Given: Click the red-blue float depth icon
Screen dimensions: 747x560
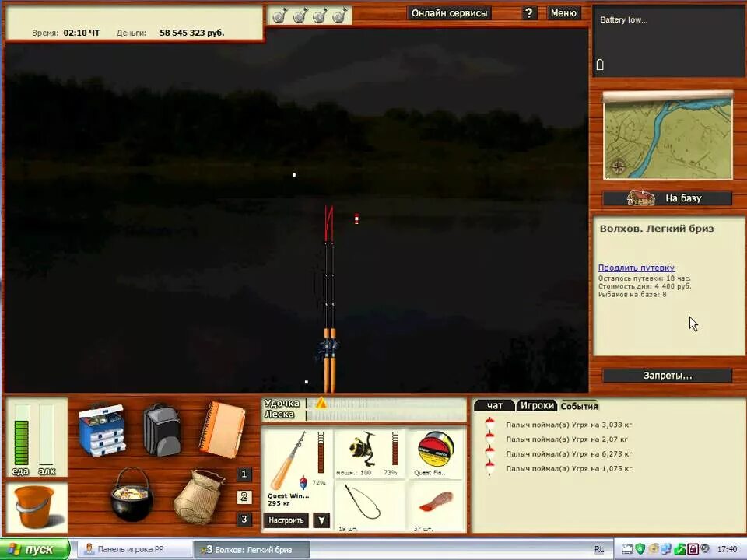Looking at the screenshot, I should [303, 482].
